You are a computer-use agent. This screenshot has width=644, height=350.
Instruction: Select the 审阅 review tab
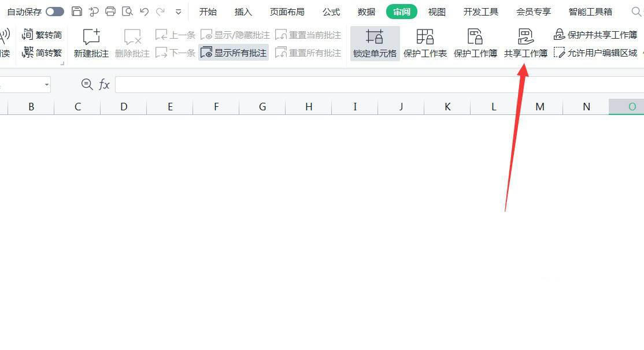tap(402, 12)
